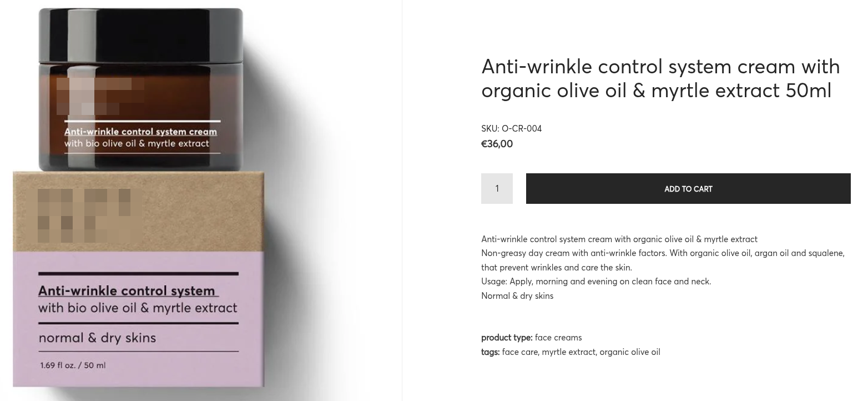
Task: Click the jar's black lid
Action: (x=140, y=33)
